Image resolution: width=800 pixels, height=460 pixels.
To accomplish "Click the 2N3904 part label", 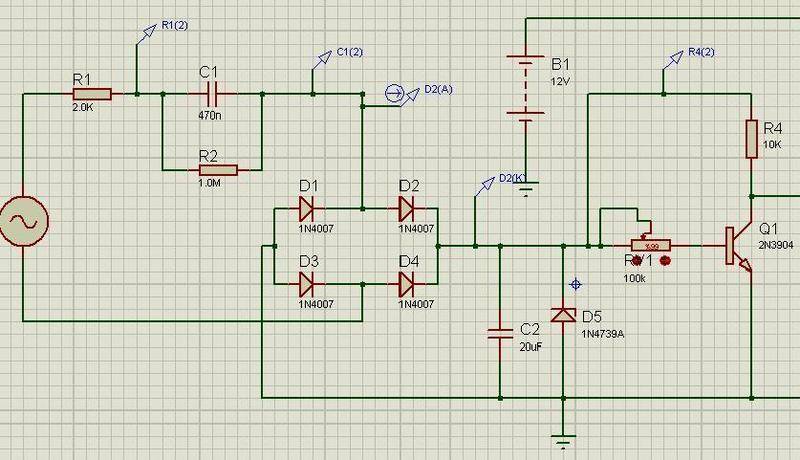I will tap(776, 245).
